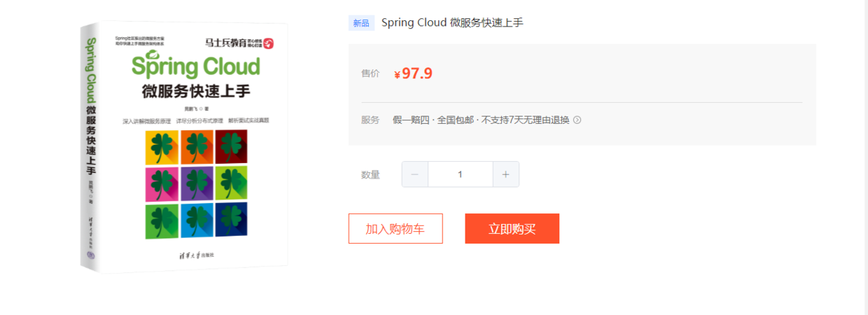Click the dark red clover tile

click(x=232, y=146)
